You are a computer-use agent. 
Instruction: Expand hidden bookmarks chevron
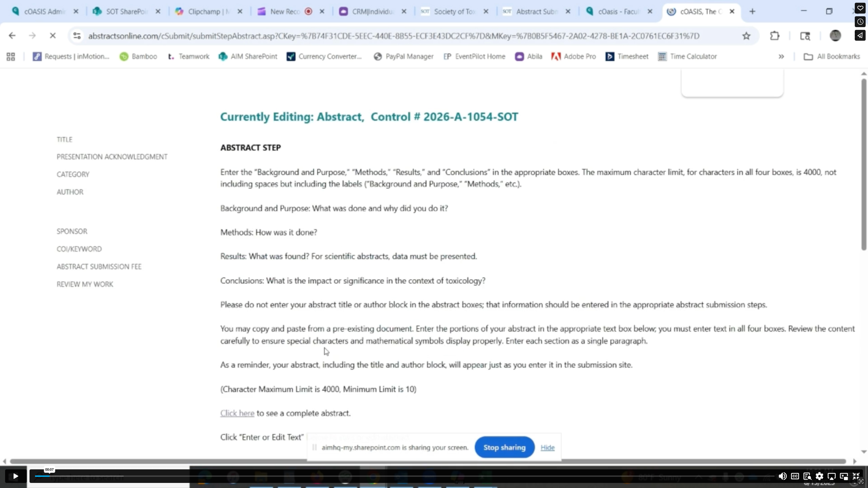(x=781, y=56)
